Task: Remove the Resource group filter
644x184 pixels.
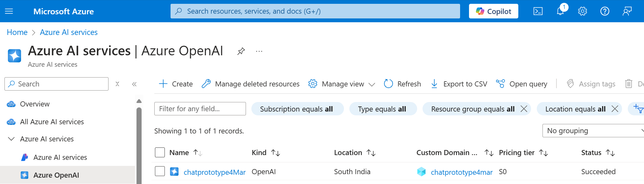Action: tap(524, 109)
